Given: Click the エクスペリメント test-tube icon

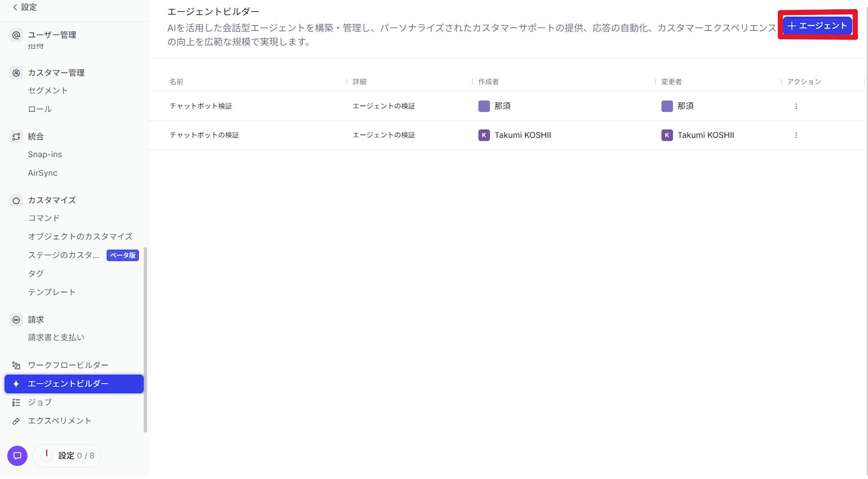Looking at the screenshot, I should tap(16, 420).
